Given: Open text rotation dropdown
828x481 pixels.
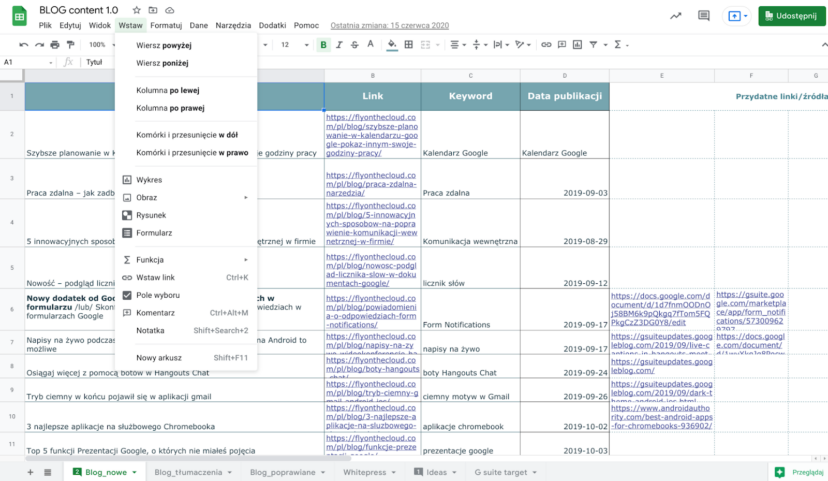Looking at the screenshot, I should tap(523, 45).
